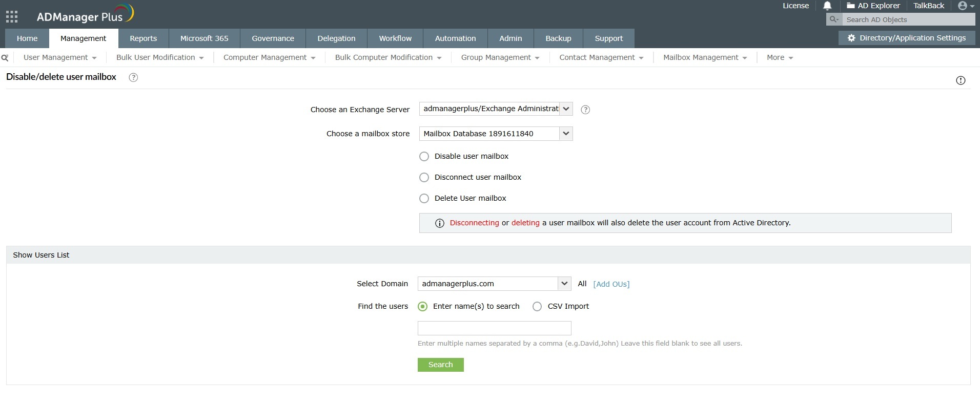Viewport: 980px width, 404px height.
Task: Expand Computer Management menu
Action: click(x=269, y=57)
